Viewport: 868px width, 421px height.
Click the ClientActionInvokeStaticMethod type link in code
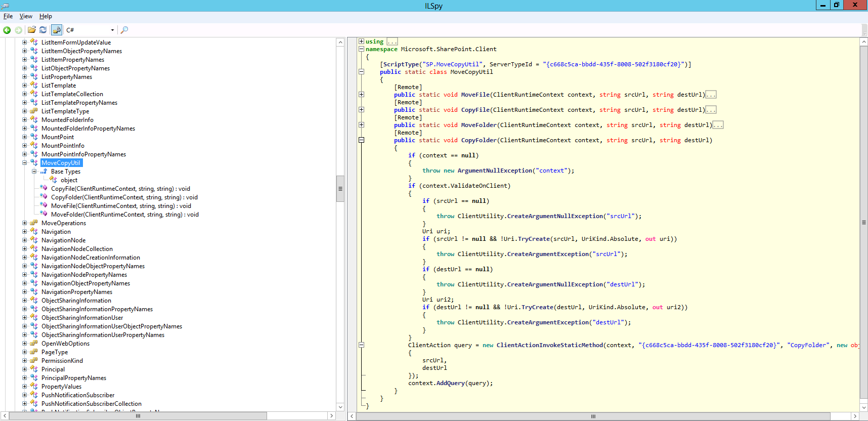pyautogui.click(x=549, y=345)
